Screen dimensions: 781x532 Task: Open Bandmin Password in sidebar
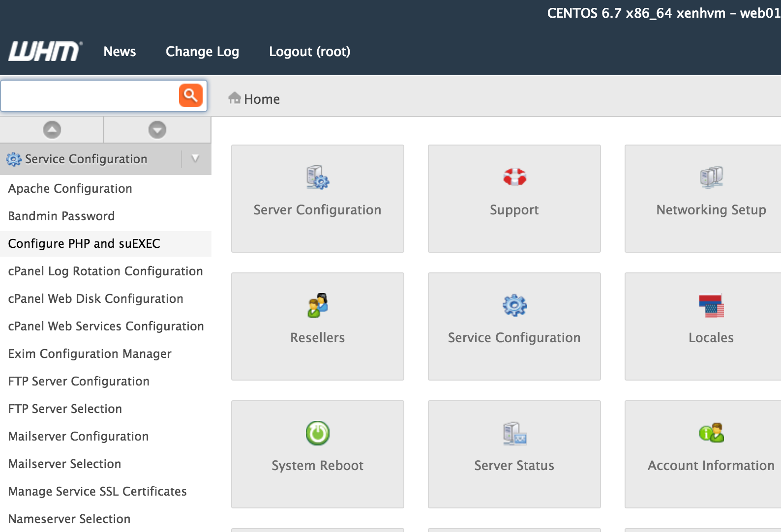tap(61, 216)
